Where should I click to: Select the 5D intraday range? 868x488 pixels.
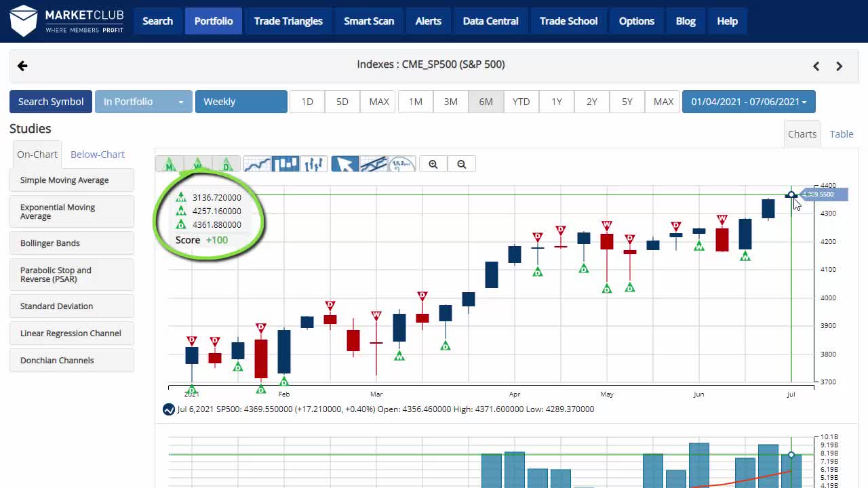342,102
